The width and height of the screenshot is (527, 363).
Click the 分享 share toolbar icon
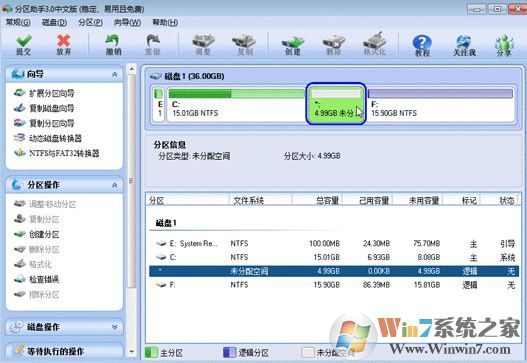(504, 45)
